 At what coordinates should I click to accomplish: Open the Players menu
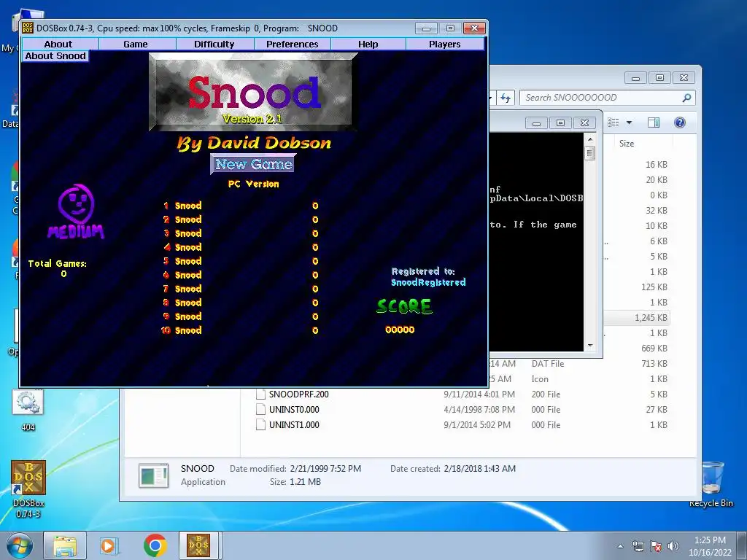[x=444, y=44]
